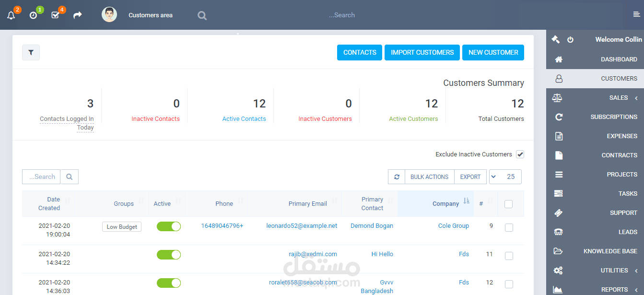
Task: Toggle active switch for roralet658@seacob.com row
Action: [x=169, y=283]
